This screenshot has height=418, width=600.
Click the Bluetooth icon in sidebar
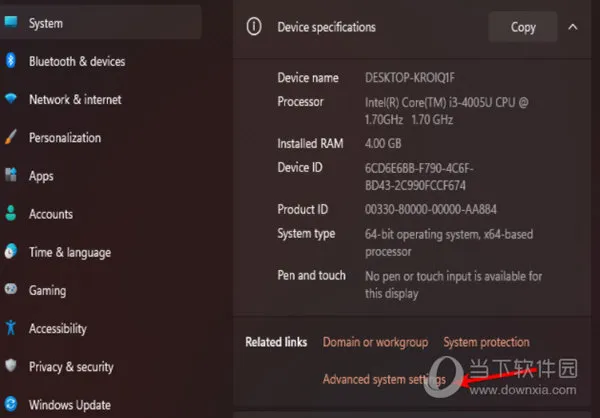pos(11,60)
